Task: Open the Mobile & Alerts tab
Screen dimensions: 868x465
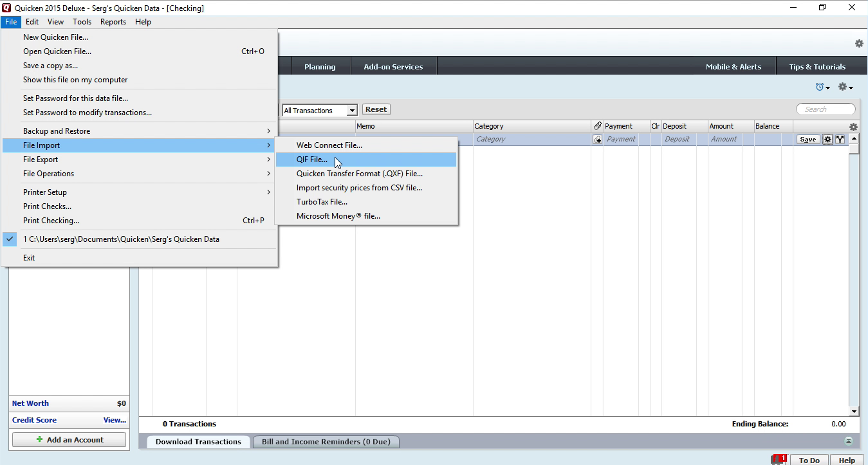Action: pos(734,66)
